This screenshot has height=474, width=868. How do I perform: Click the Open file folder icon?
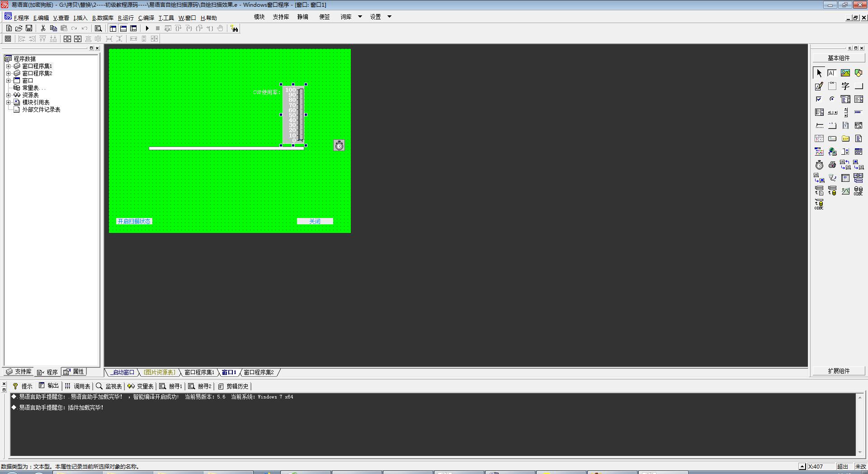point(19,28)
